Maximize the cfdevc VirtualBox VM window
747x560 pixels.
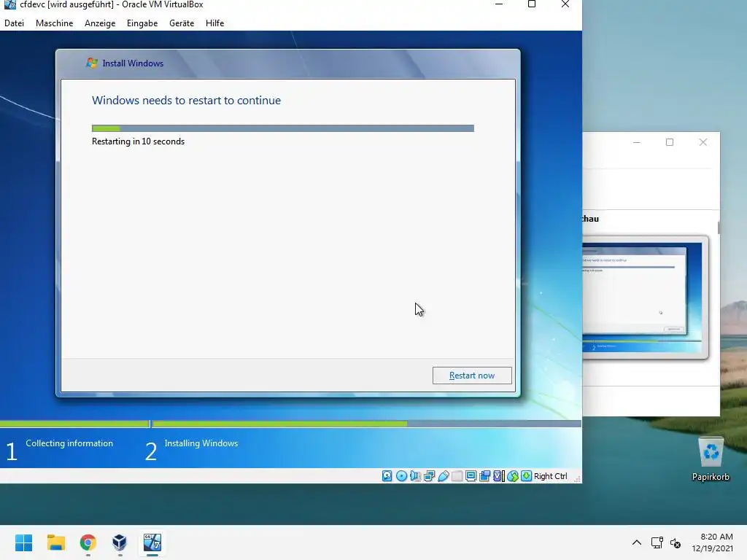pos(532,4)
